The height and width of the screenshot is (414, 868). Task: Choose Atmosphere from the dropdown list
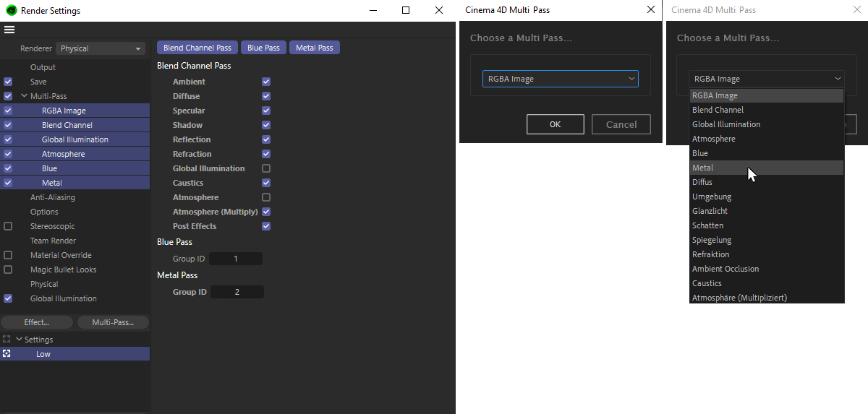tap(767, 139)
